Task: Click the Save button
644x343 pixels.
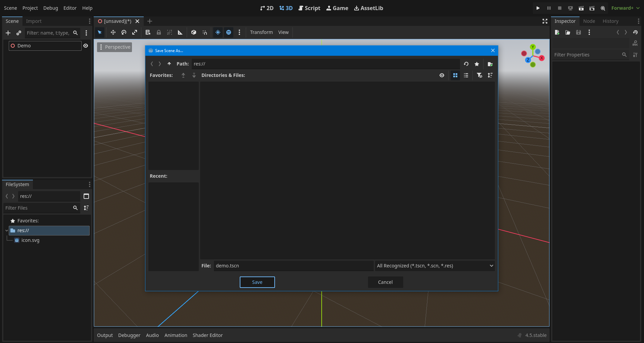Action: (257, 282)
